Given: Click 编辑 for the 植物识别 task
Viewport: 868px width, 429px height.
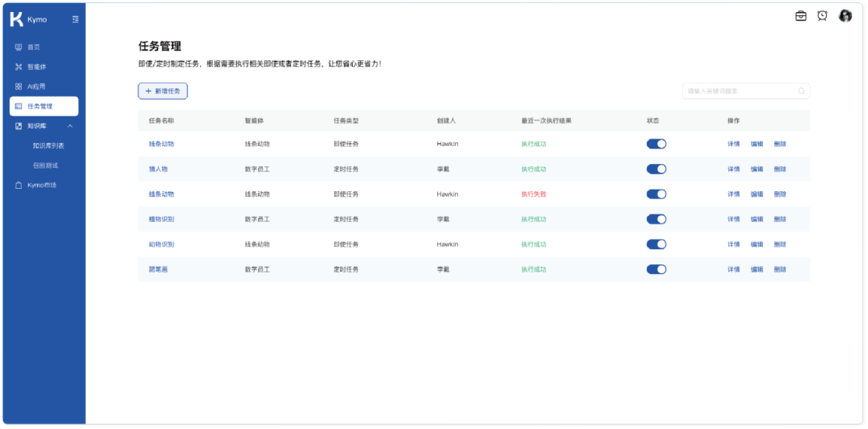Looking at the screenshot, I should [x=757, y=219].
